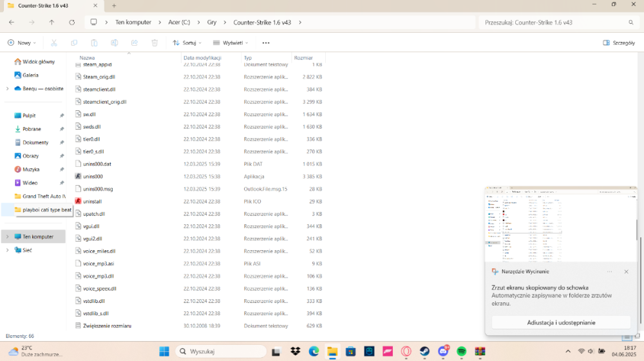Select Zwiększenie rozmiaru text document
The width and height of the screenshot is (644, 361).
[107, 326]
